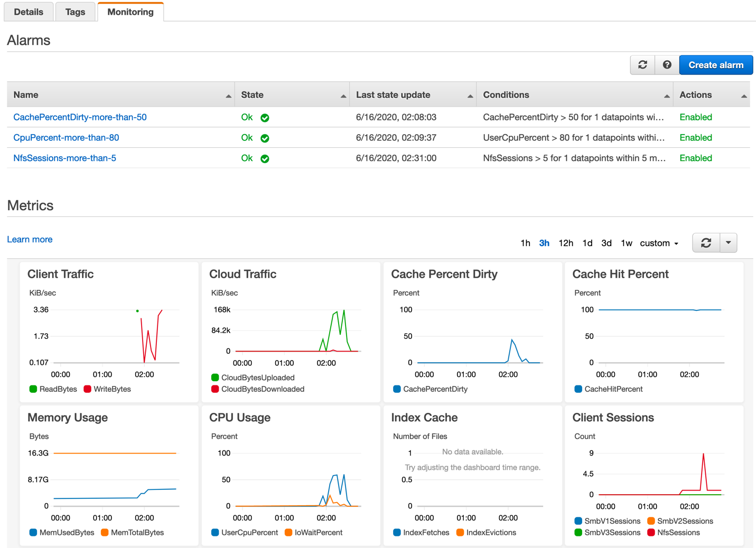Open the metrics refresh split-button dropdown
The image size is (756, 548).
coord(729,242)
